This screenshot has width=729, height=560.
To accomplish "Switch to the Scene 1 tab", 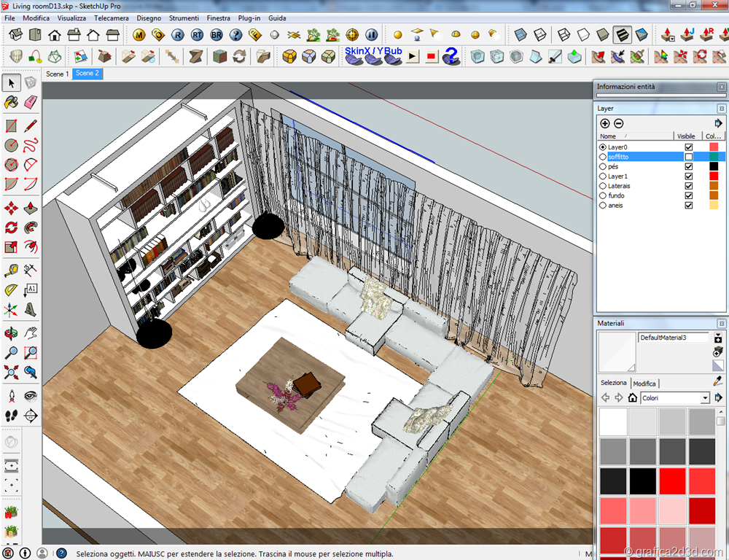I will coord(58,74).
